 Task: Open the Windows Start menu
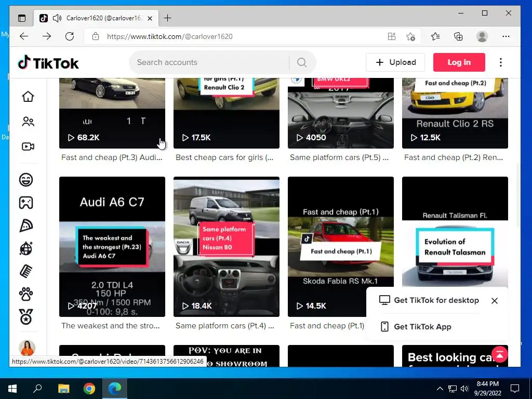click(12, 389)
